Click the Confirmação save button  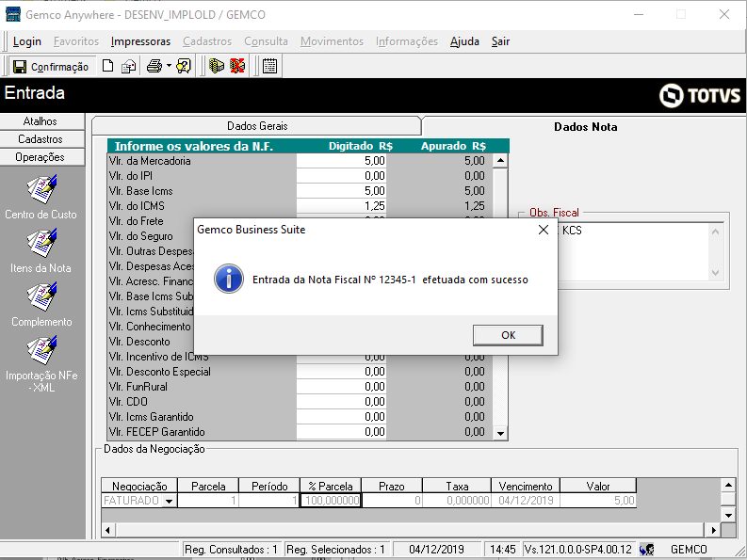(x=51, y=67)
